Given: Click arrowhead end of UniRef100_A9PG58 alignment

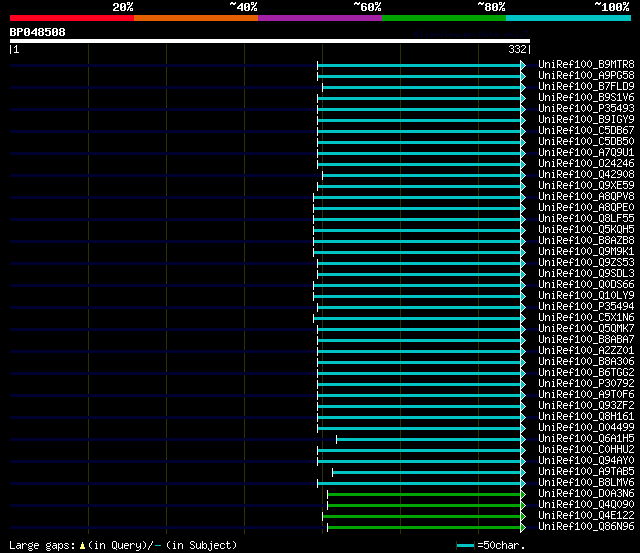Looking at the screenshot, I should click(523, 76).
